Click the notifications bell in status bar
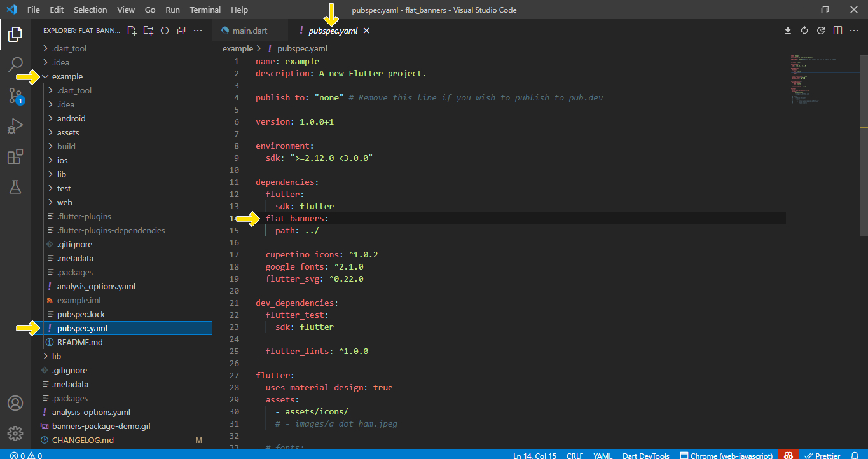868x459 pixels. [x=856, y=455]
